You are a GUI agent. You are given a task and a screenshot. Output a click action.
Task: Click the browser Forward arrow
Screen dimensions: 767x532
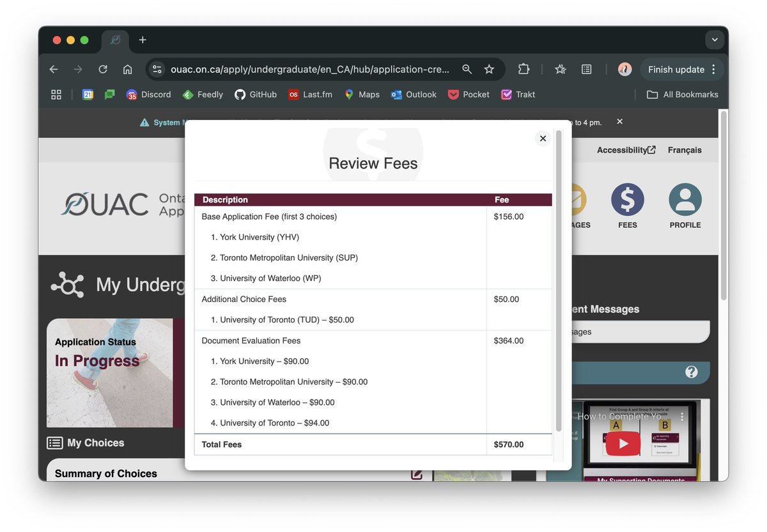tap(78, 69)
